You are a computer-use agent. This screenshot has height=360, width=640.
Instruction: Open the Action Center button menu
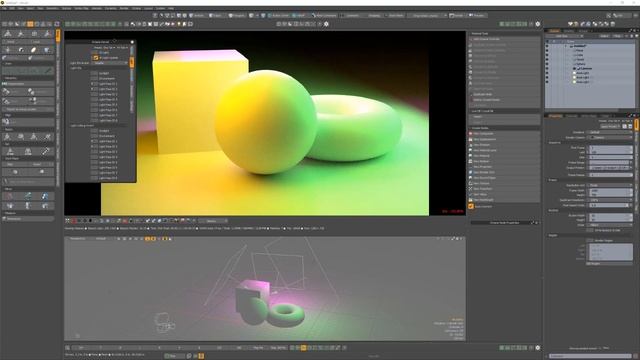tap(279, 16)
